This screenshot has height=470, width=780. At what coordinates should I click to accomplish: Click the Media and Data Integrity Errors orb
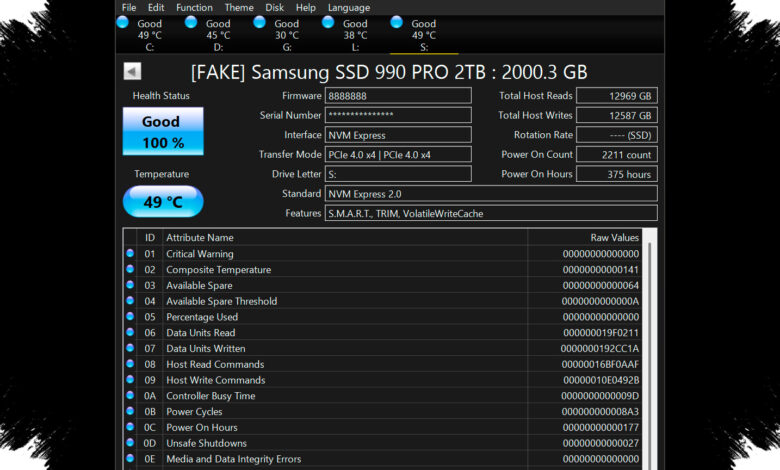tap(130, 459)
